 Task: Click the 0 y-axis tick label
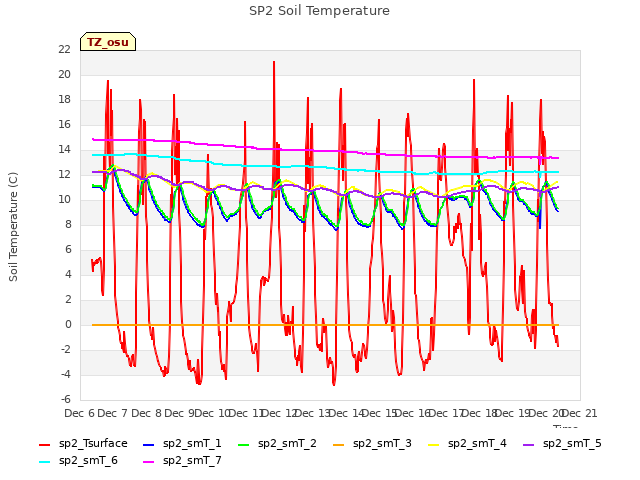(68, 324)
